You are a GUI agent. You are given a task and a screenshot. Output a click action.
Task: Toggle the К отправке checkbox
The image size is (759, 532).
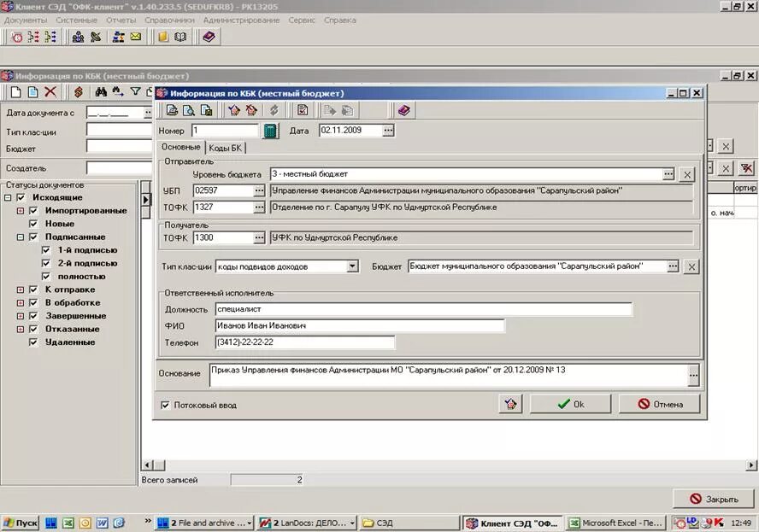coord(33,289)
